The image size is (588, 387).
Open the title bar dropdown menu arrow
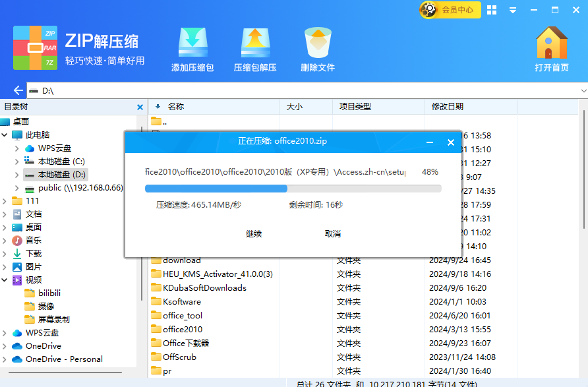click(512, 11)
